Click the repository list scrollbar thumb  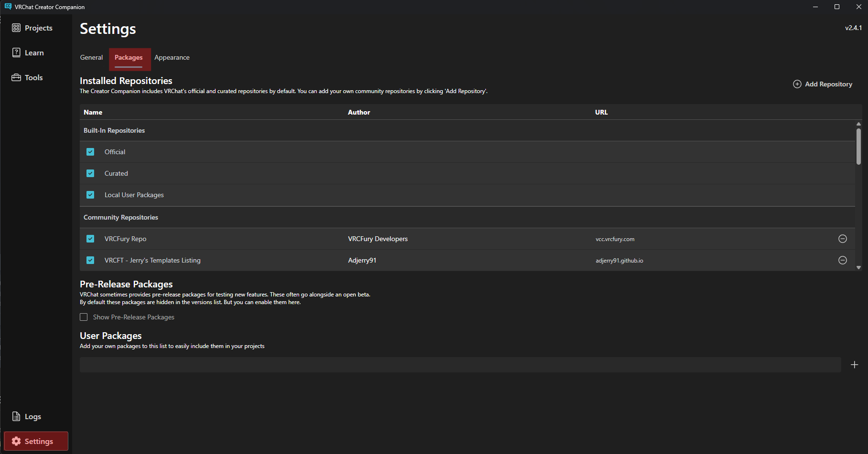tap(858, 146)
